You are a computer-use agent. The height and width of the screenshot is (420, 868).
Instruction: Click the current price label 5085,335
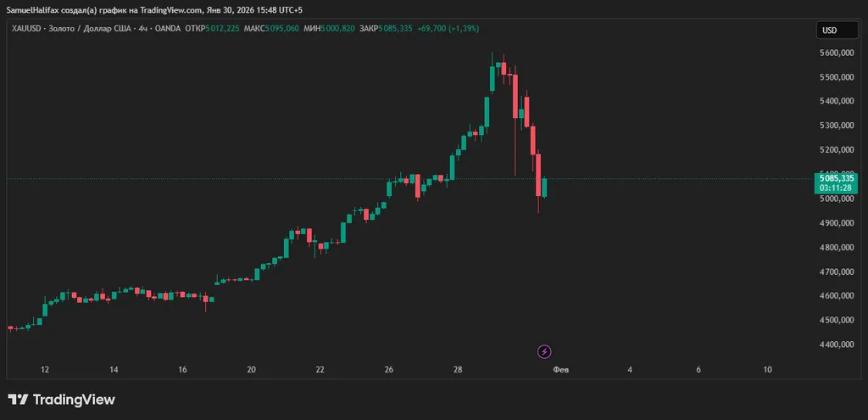click(x=838, y=178)
